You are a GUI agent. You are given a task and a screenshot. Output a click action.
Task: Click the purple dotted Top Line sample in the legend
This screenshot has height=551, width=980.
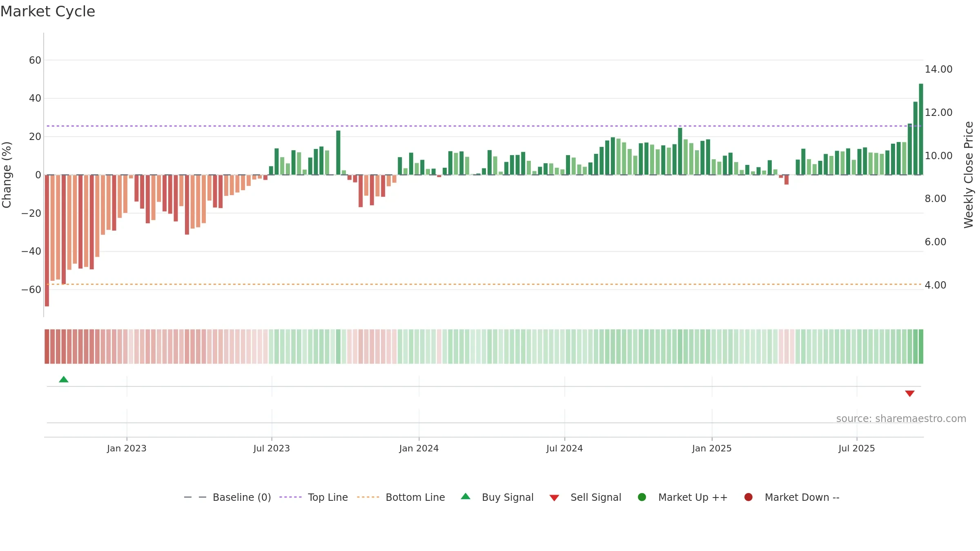(291, 497)
